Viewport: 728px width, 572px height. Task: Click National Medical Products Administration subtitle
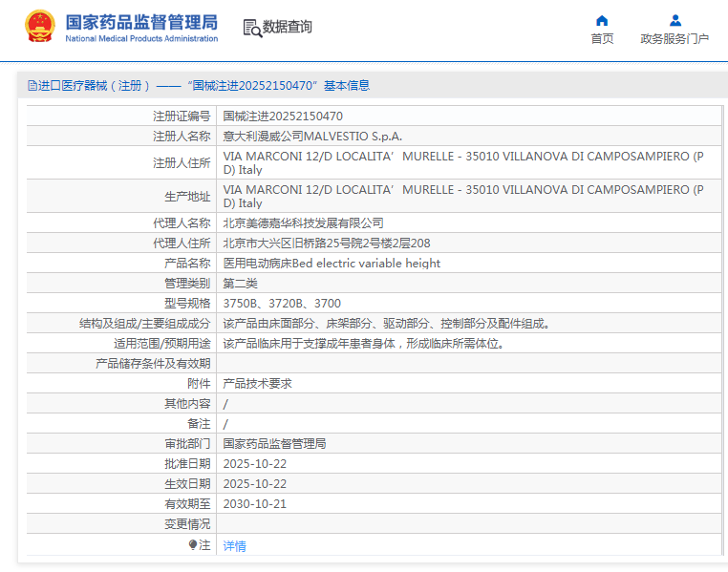click(141, 38)
